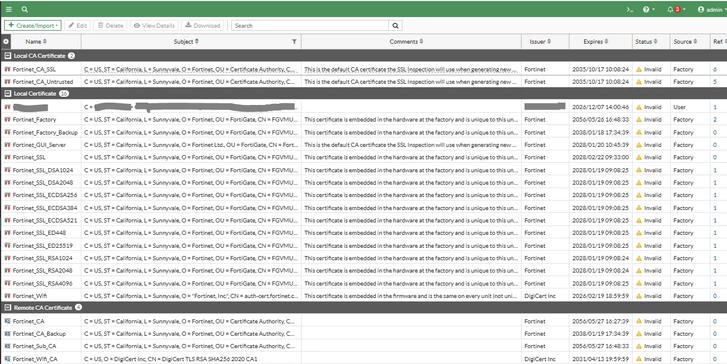The width and height of the screenshot is (727, 364).
Task: Click the Fortinet_GUI_Server certificate icon
Action: [7, 145]
